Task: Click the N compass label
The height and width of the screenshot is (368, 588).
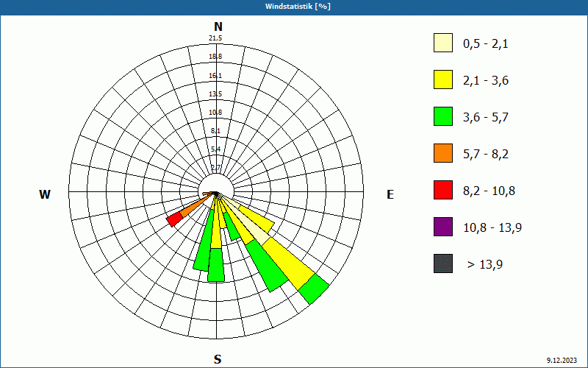Action: coord(218,26)
